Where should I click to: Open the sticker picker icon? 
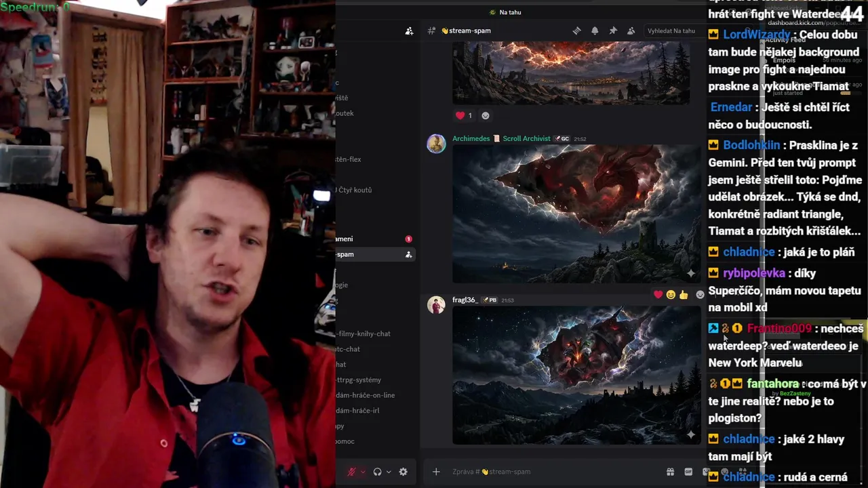[x=706, y=472]
